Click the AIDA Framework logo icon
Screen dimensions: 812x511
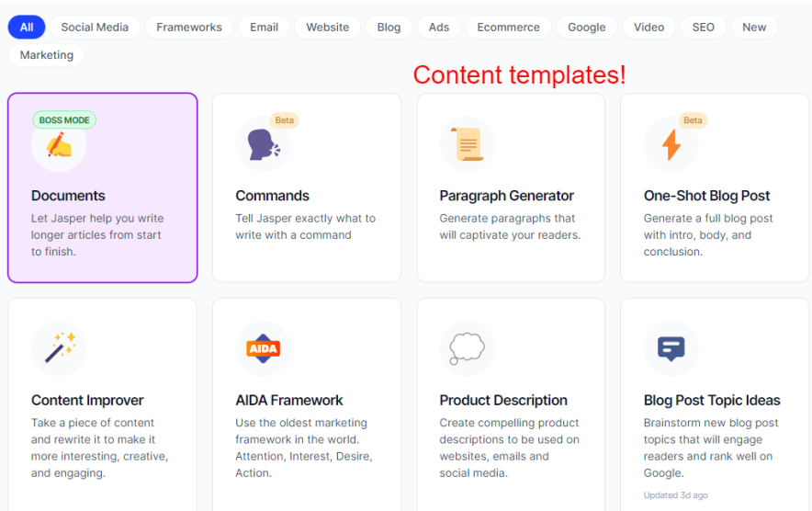pos(264,349)
